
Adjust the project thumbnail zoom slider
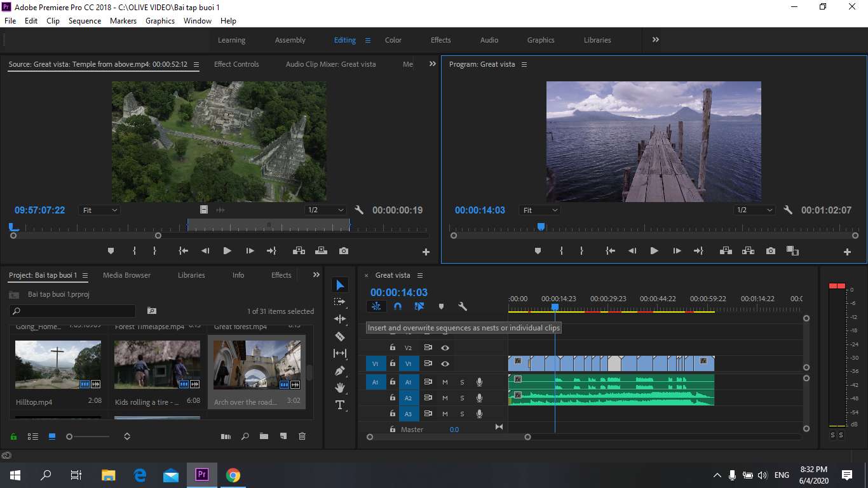coord(69,437)
